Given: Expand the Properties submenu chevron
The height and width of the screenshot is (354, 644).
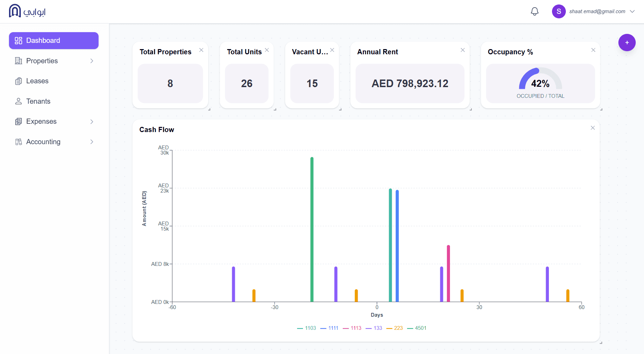Looking at the screenshot, I should 92,61.
